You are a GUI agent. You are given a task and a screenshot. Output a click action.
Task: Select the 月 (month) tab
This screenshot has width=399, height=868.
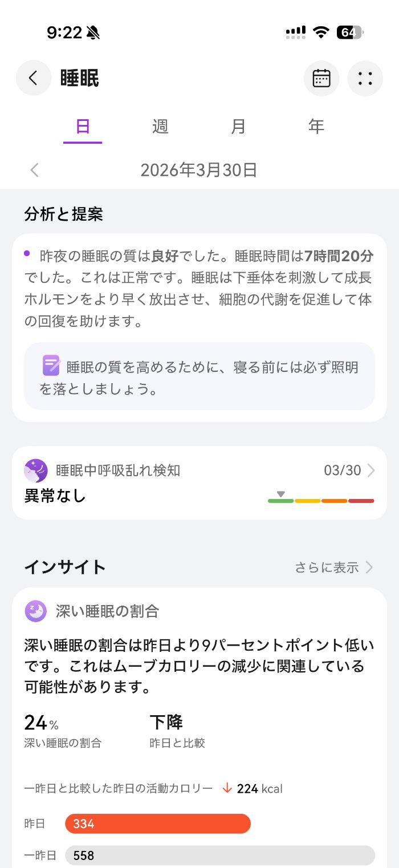[x=238, y=126]
